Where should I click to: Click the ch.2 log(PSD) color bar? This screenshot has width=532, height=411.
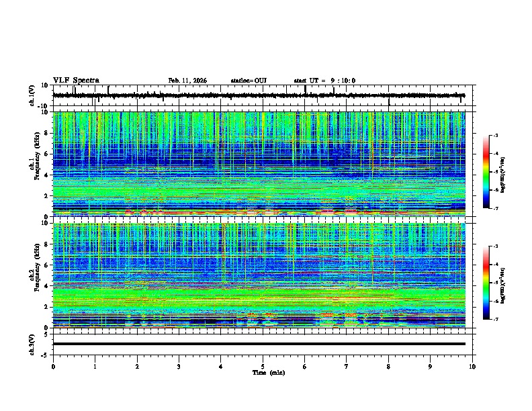coord(486,283)
